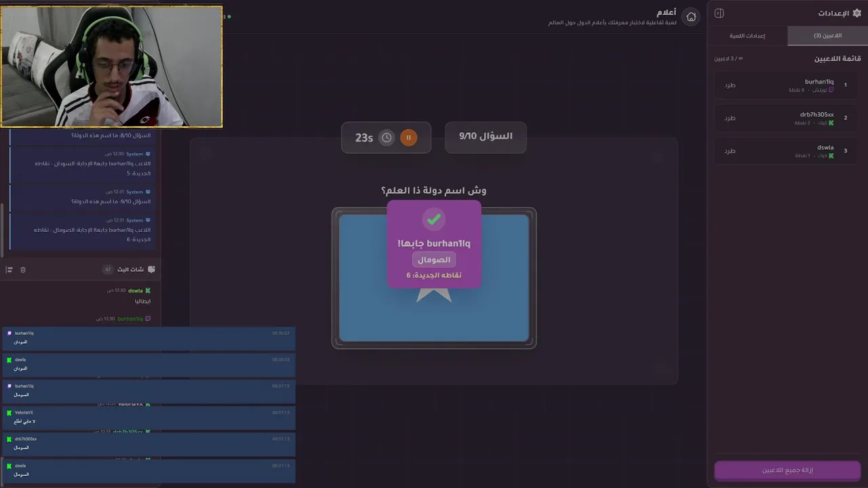Click نقاطه الجديدة: 6 in the popup
This screenshot has height=488, width=868.
coord(434,275)
